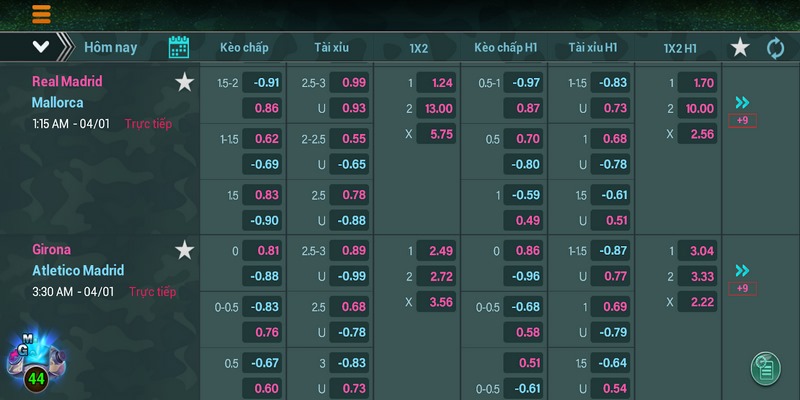This screenshot has width=800, height=400.
Task: Pick first-half away odds 10.00
Action: click(x=697, y=108)
